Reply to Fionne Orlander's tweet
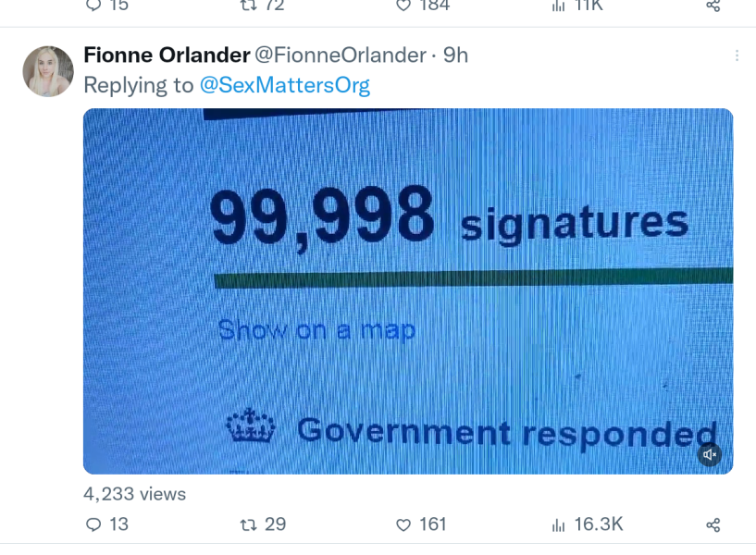The height and width of the screenshot is (555, 756). click(x=93, y=524)
